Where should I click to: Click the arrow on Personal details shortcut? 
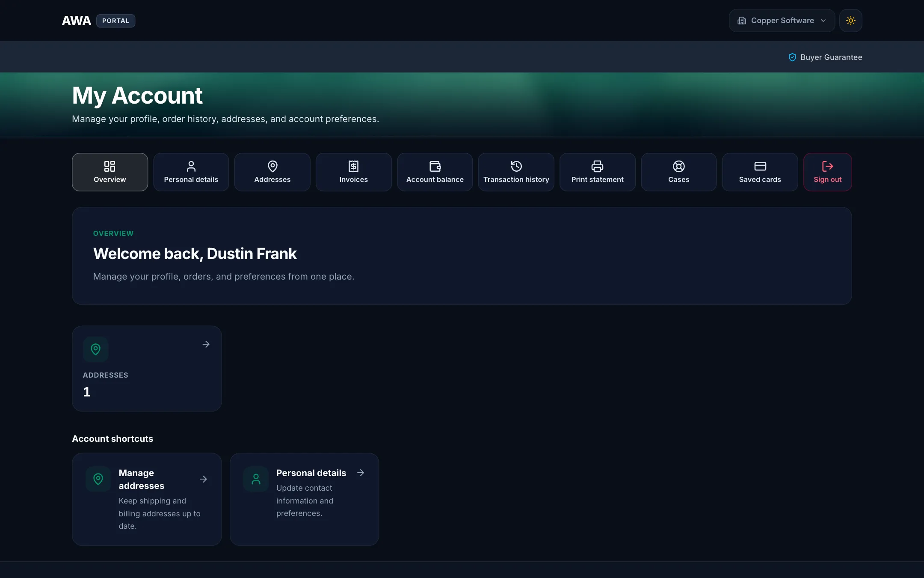[361, 473]
